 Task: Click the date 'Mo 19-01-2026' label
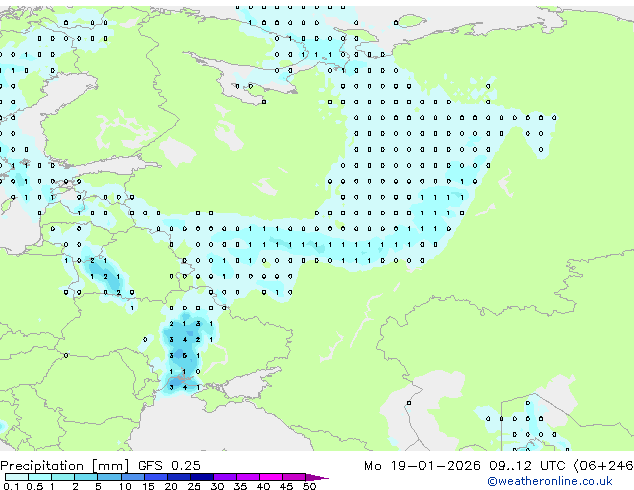422,466
